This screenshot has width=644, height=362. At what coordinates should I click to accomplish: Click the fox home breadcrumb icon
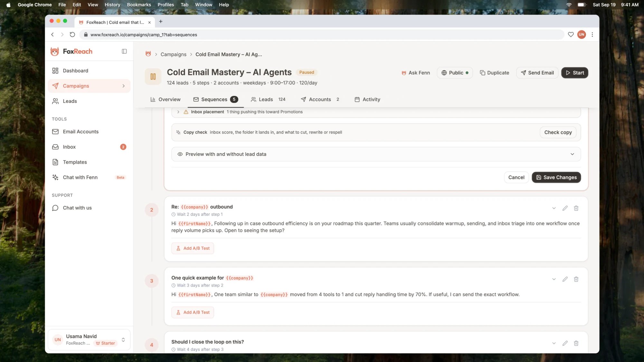pyautogui.click(x=148, y=54)
